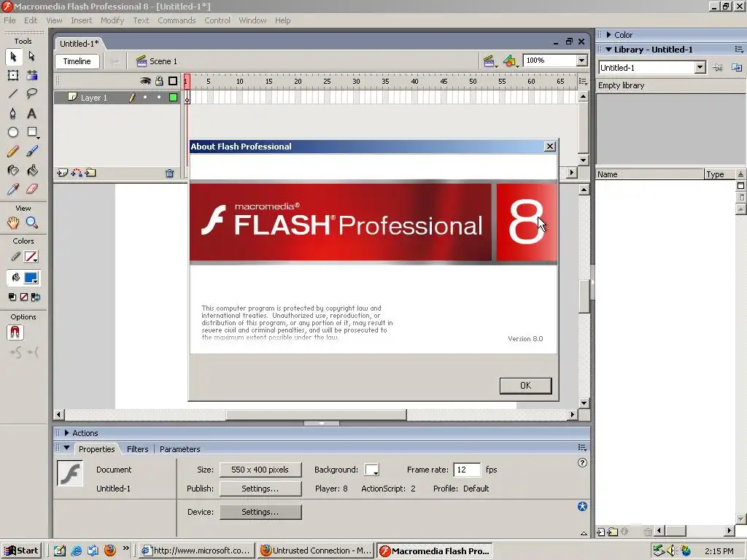This screenshot has height=560, width=747.
Task: Open Untrusted Connection taskbar window
Action: pyautogui.click(x=316, y=551)
